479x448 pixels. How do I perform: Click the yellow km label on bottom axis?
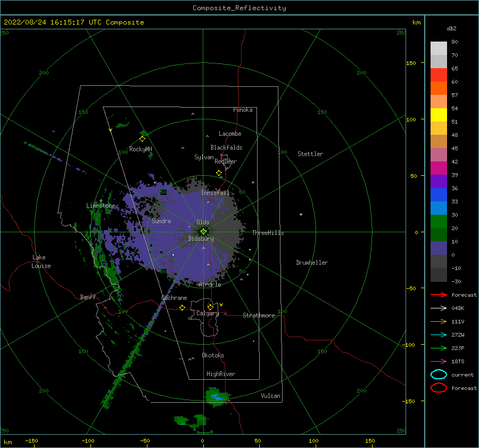click(7, 442)
